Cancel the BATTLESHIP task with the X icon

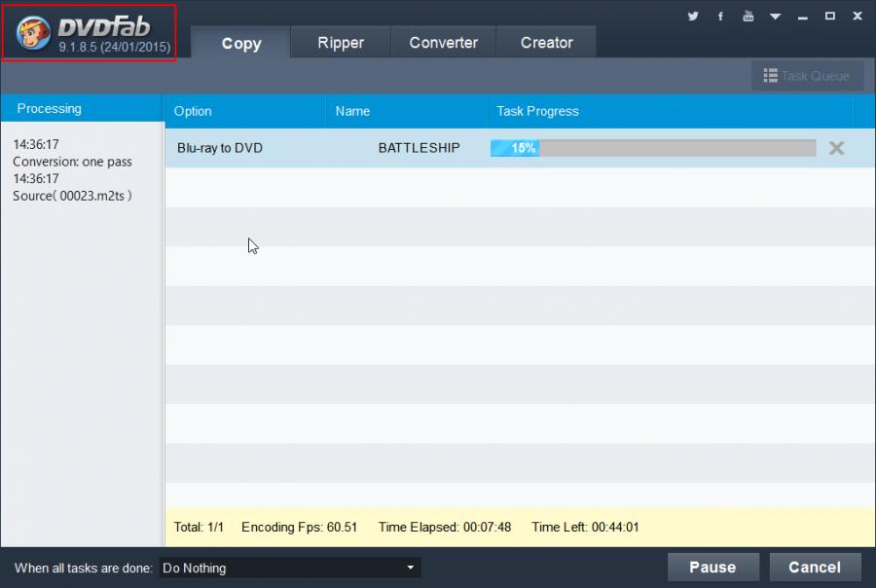pyautogui.click(x=836, y=148)
